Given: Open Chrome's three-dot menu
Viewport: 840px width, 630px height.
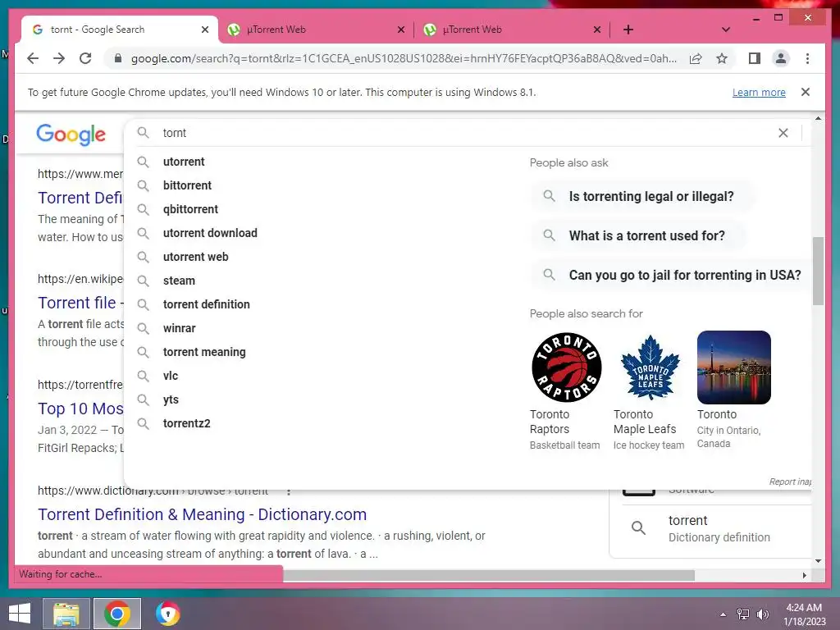Looking at the screenshot, I should click(807, 58).
